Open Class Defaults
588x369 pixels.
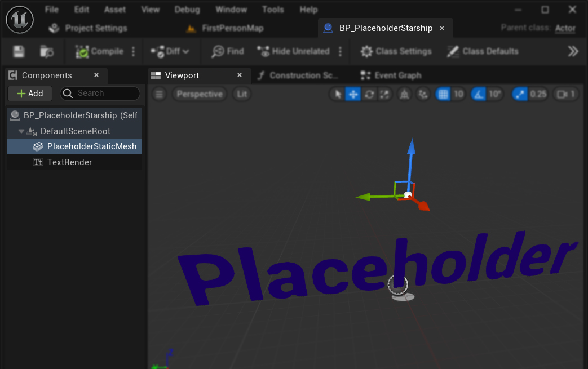point(483,51)
